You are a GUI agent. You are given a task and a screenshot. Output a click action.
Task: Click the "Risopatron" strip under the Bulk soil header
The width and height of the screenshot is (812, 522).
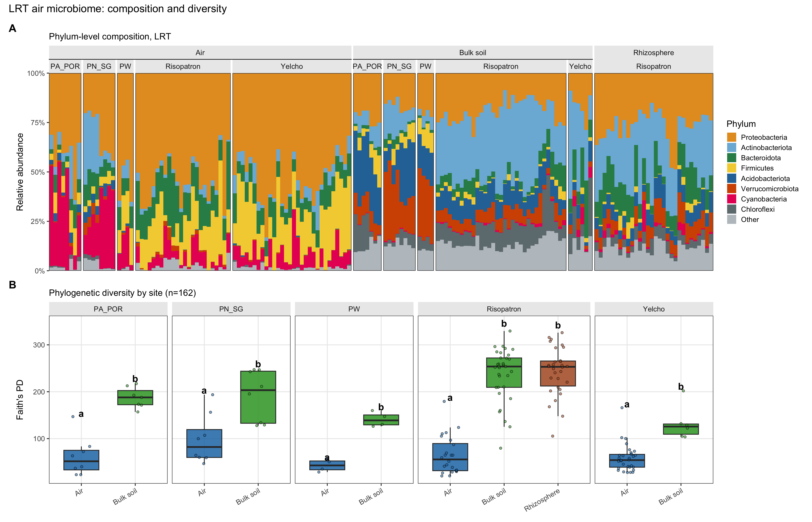[x=501, y=67]
